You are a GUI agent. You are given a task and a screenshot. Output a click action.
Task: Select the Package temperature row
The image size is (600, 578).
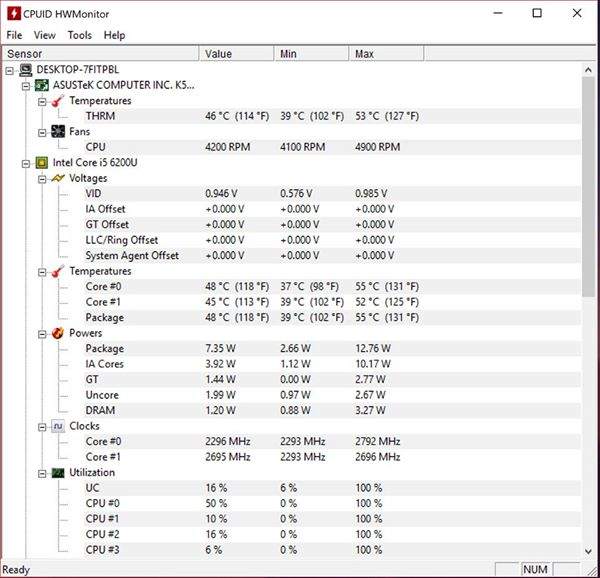pos(105,317)
